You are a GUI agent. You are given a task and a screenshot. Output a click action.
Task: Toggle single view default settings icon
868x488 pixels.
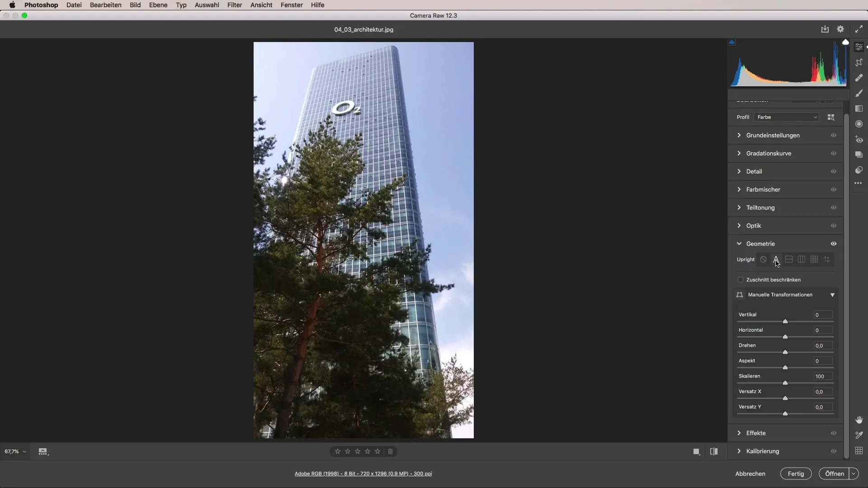click(x=697, y=451)
